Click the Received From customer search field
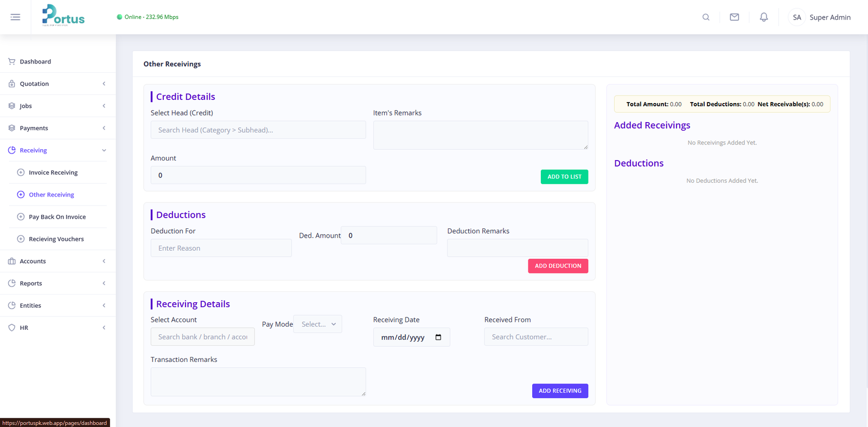The image size is (868, 427). [536, 337]
